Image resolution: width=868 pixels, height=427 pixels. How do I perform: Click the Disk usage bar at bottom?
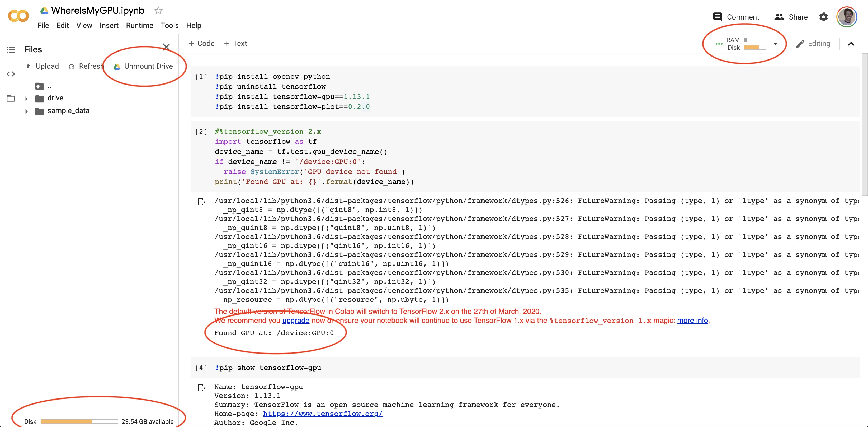click(79, 421)
